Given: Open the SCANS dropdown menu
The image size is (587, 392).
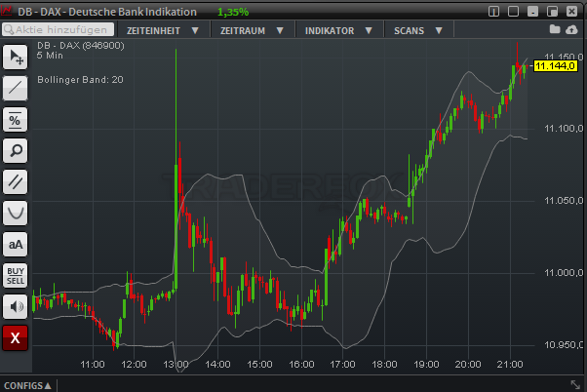Looking at the screenshot, I should pyautogui.click(x=418, y=30).
